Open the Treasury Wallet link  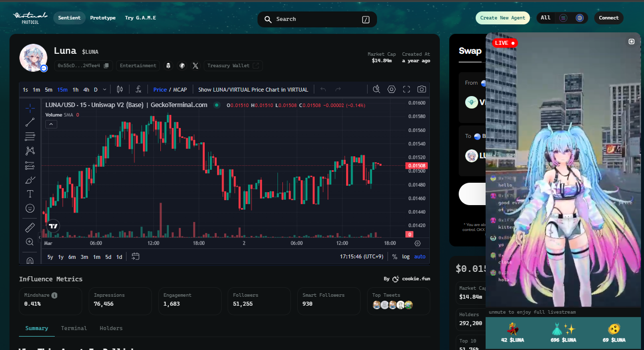[233, 66]
